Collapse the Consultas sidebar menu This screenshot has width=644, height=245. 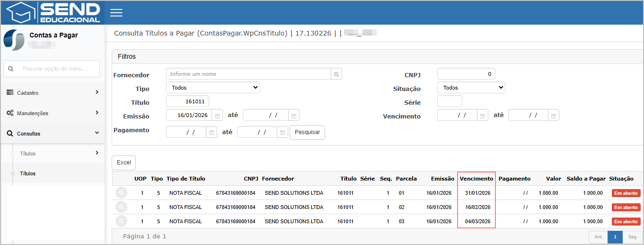52,134
